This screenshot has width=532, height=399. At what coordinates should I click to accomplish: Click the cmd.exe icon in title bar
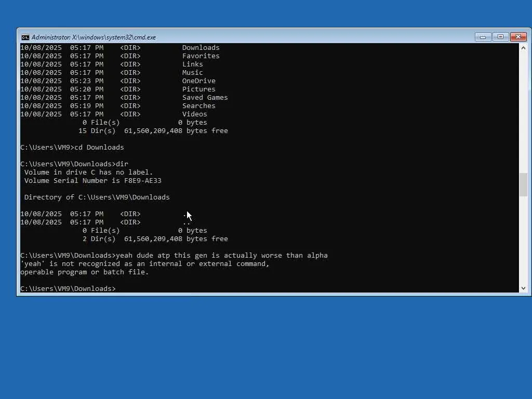[25, 37]
